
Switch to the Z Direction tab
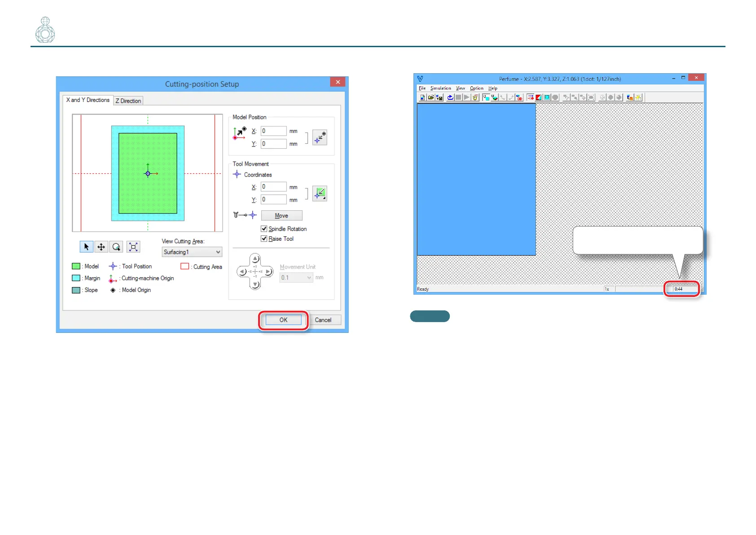point(128,101)
